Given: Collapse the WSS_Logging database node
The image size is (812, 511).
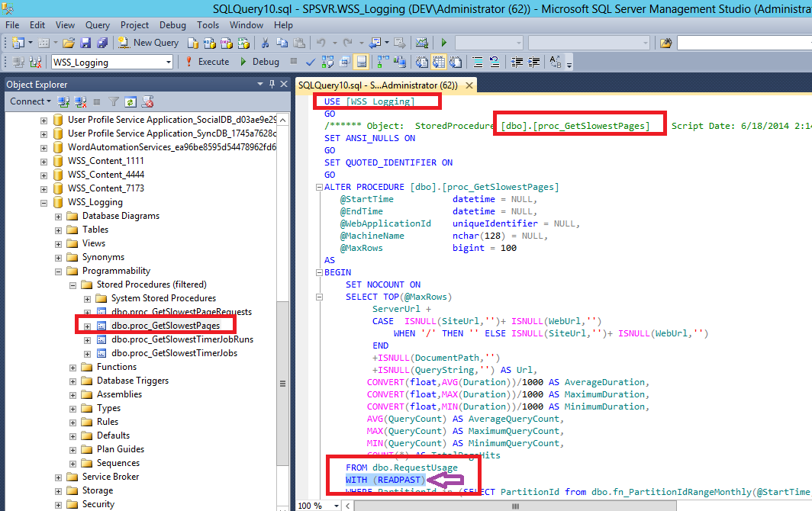Looking at the screenshot, I should click(x=44, y=201).
